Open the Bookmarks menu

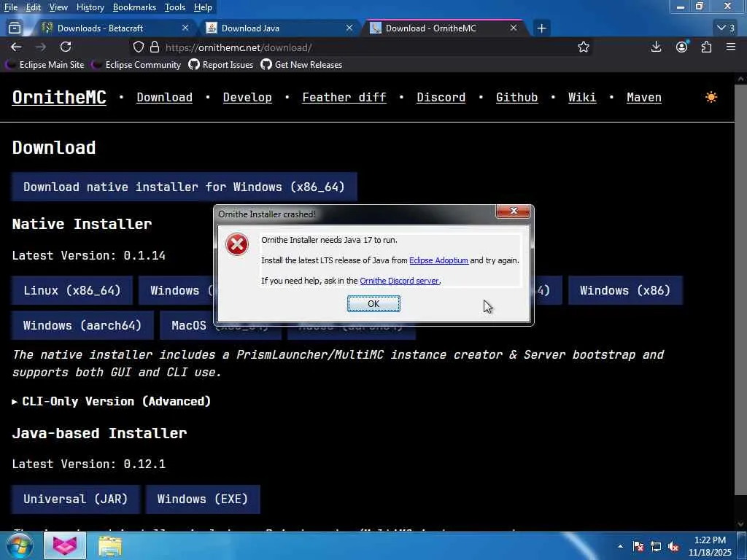click(134, 7)
